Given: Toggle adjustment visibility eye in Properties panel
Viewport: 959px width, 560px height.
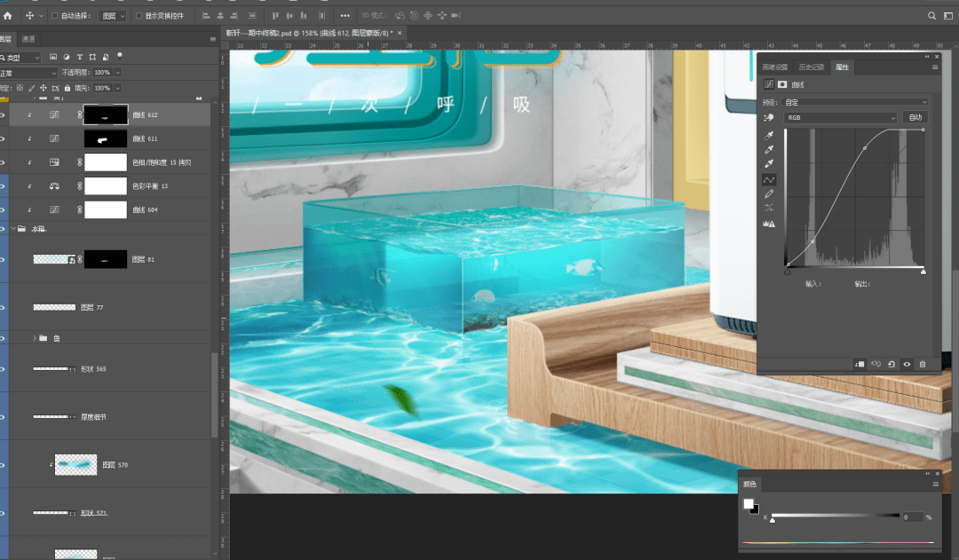Looking at the screenshot, I should click(x=907, y=364).
